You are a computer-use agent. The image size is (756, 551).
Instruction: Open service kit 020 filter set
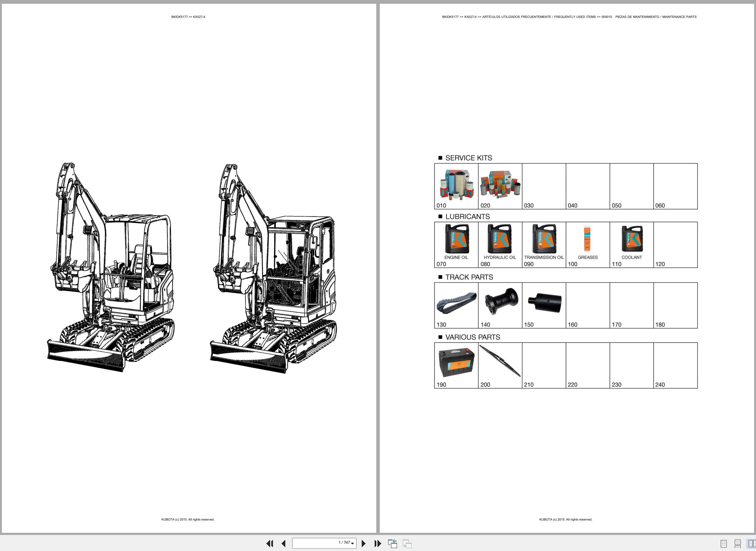coord(500,186)
